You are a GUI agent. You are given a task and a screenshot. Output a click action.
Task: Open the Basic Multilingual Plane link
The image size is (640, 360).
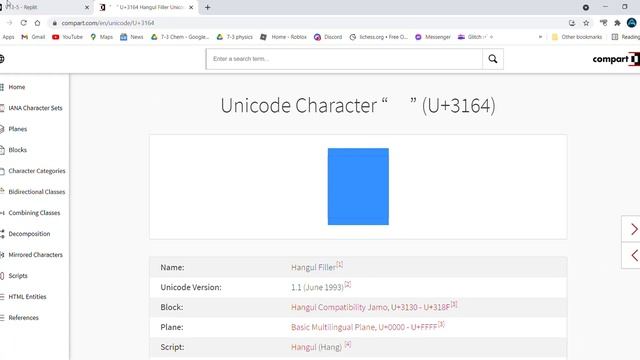point(364,327)
